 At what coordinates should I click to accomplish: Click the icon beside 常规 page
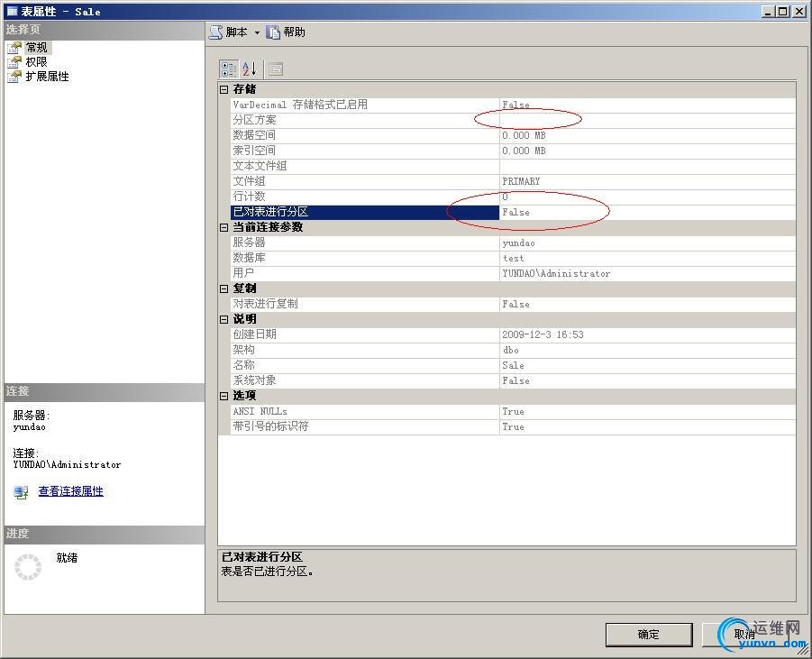(x=14, y=48)
